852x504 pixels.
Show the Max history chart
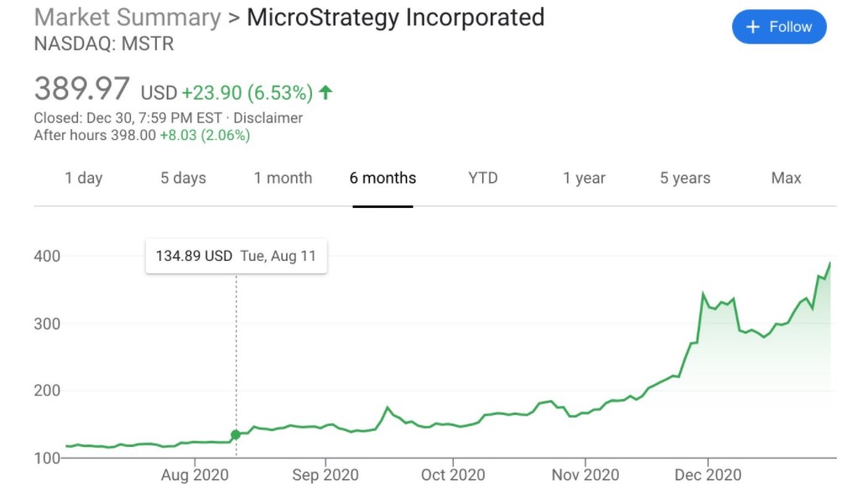tap(785, 178)
